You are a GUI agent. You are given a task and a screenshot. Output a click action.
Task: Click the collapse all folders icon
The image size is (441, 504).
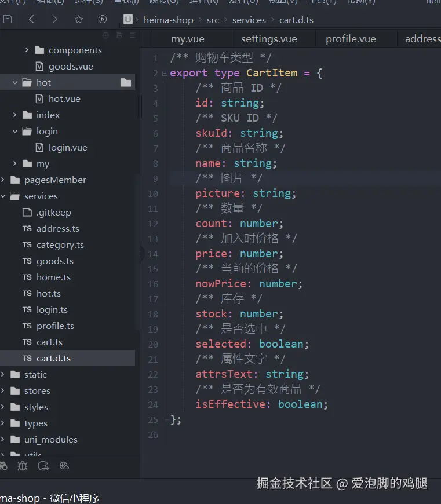click(x=119, y=35)
